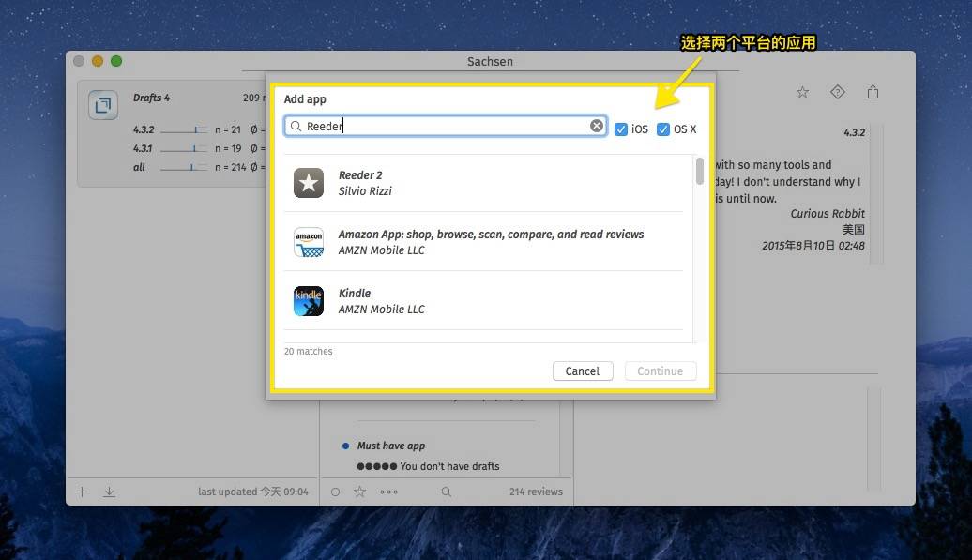The width and height of the screenshot is (972, 560).
Task: Clear the Reeder search text
Action: point(597,126)
